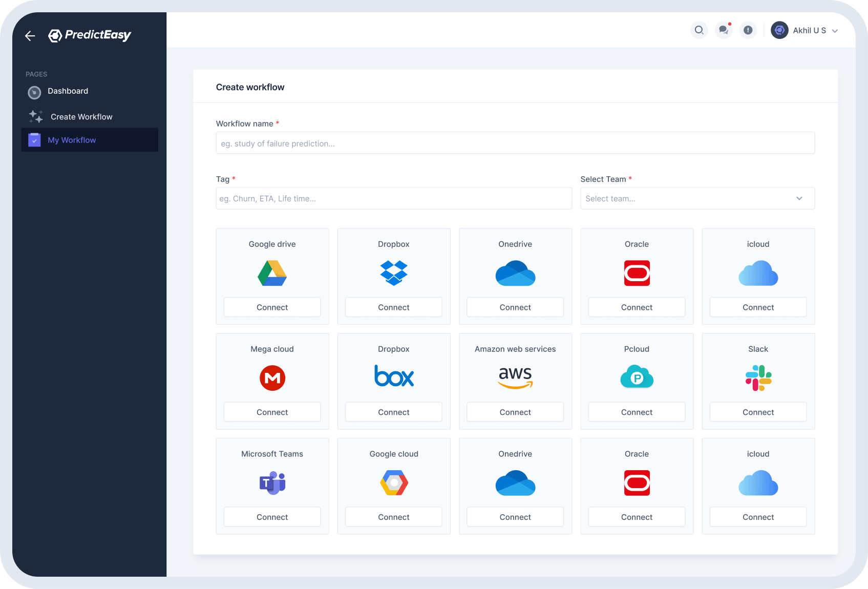
Task: Click the Google drive title text
Action: (x=272, y=244)
